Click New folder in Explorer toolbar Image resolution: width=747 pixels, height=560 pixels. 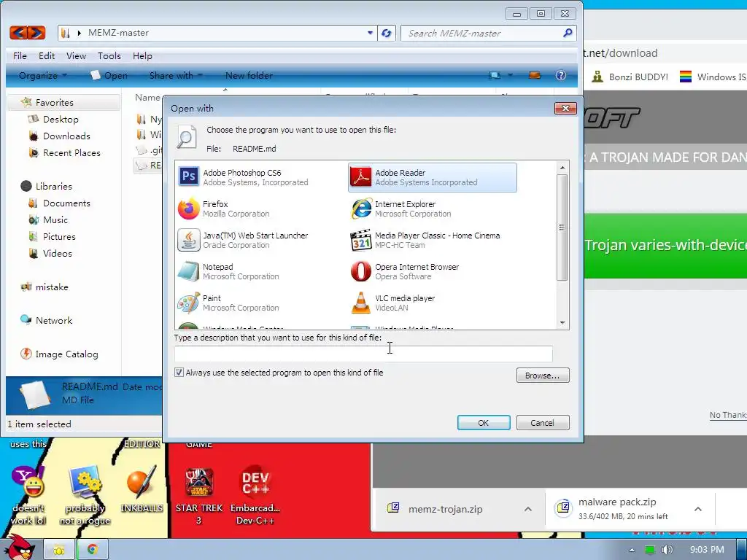[249, 75]
